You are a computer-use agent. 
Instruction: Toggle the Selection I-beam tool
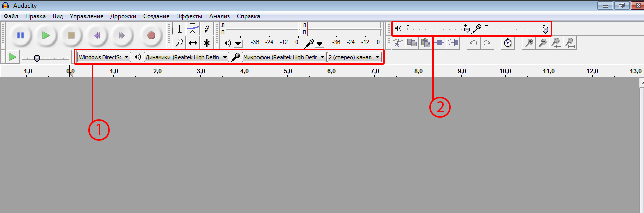tap(179, 28)
